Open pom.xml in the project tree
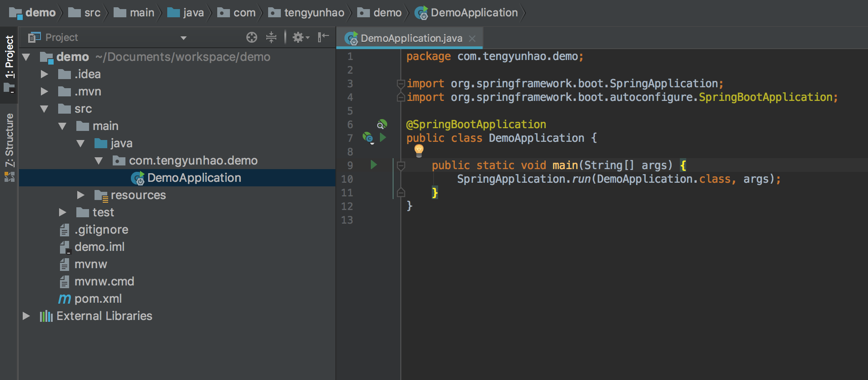Viewport: 868px width, 380px height. point(98,299)
